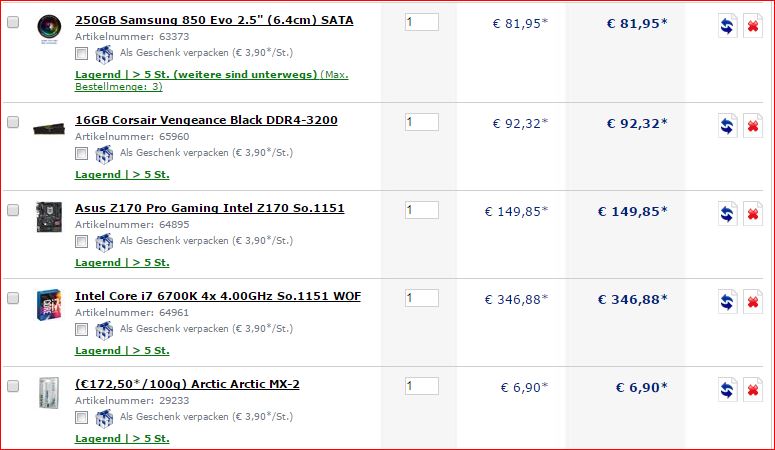This screenshot has width=775, height=450.
Task: Remove Arctic MX-2 item via red X
Action: click(x=753, y=390)
